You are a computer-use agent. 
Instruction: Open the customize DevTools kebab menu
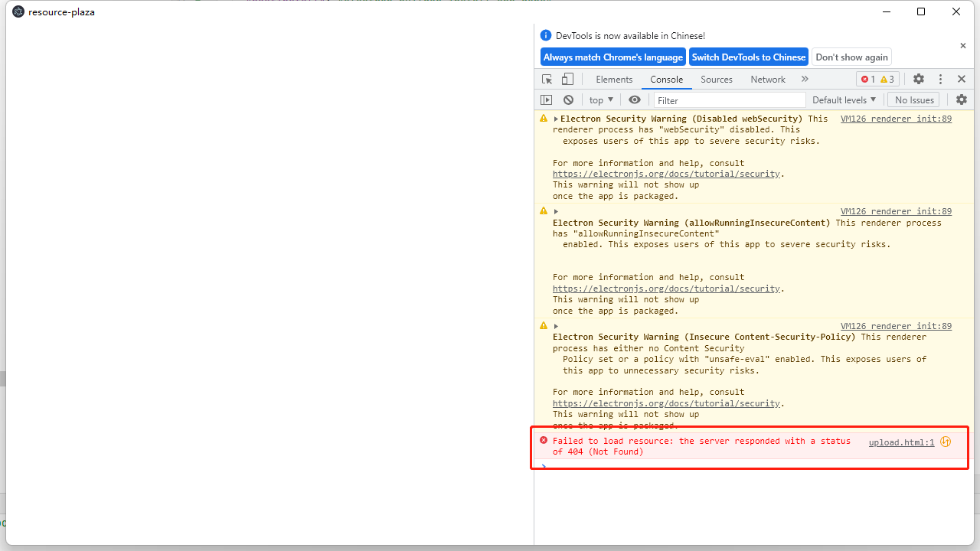click(x=939, y=79)
